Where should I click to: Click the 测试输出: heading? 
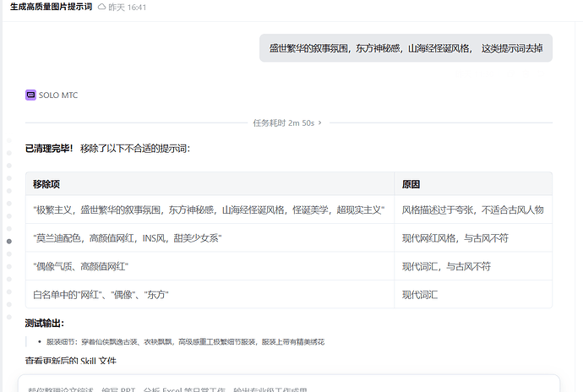coord(45,324)
